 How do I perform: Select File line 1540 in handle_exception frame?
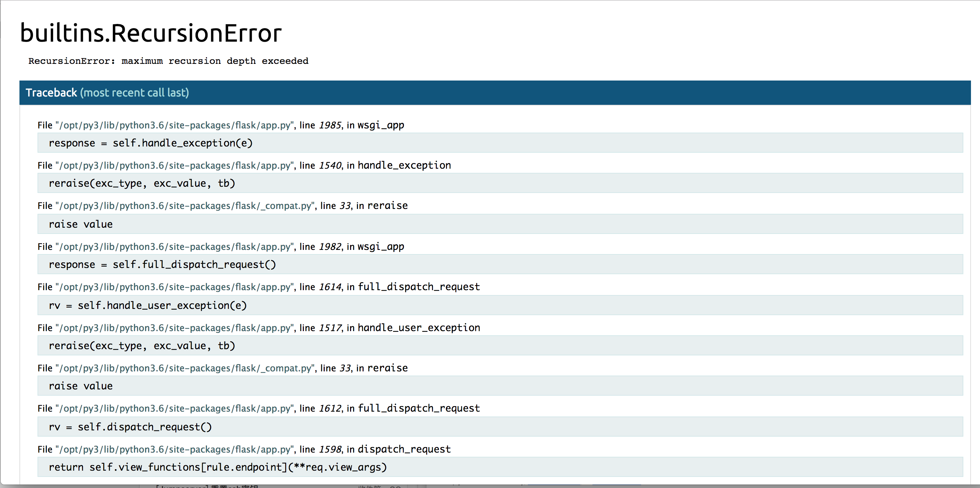[x=244, y=166]
